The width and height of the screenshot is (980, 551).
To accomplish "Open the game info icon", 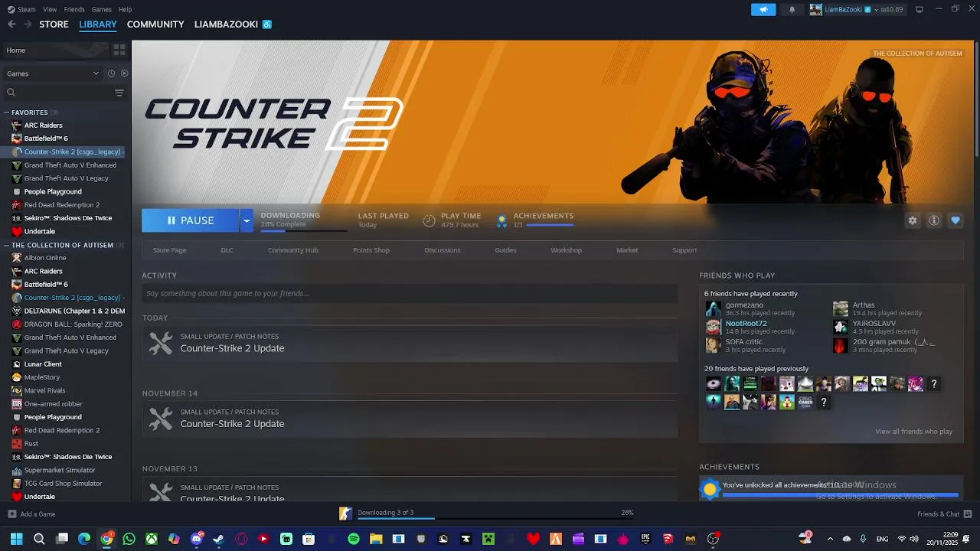I will pos(934,220).
